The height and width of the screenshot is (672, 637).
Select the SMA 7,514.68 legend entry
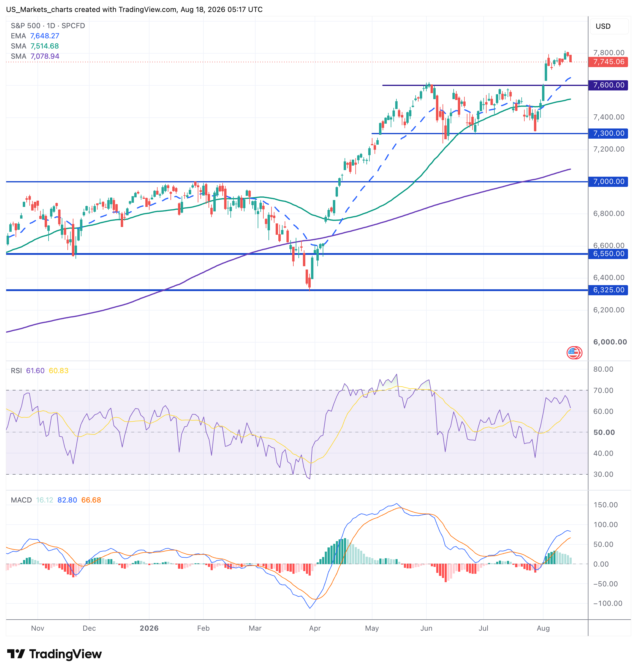click(x=35, y=46)
